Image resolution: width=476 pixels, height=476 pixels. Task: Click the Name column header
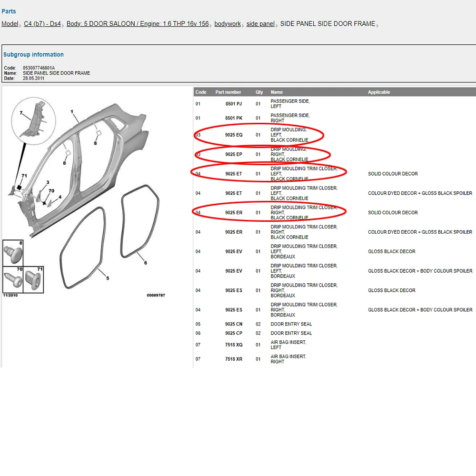[277, 92]
